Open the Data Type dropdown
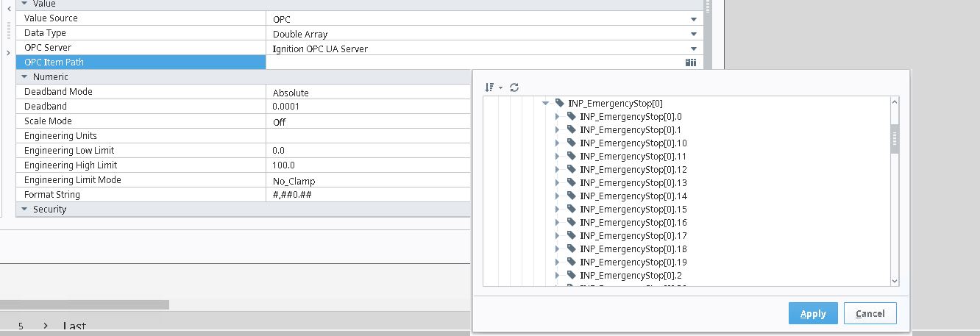980x336 pixels. pyautogui.click(x=694, y=34)
